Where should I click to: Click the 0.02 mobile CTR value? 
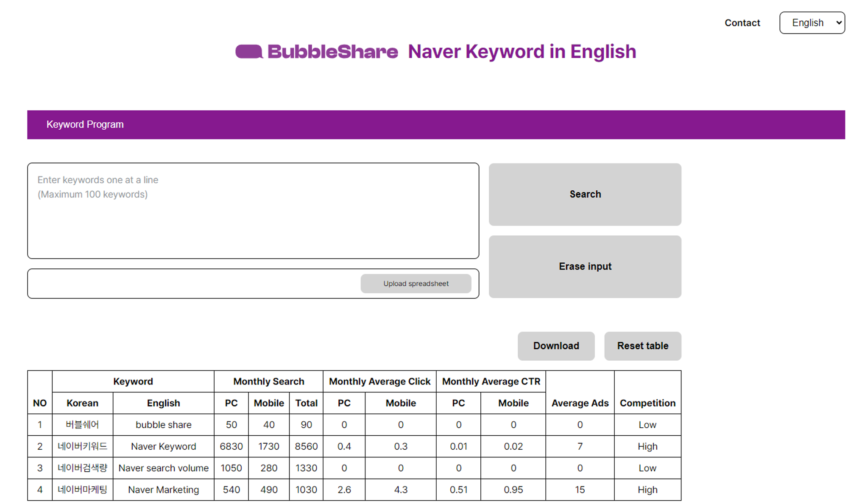pyautogui.click(x=513, y=446)
